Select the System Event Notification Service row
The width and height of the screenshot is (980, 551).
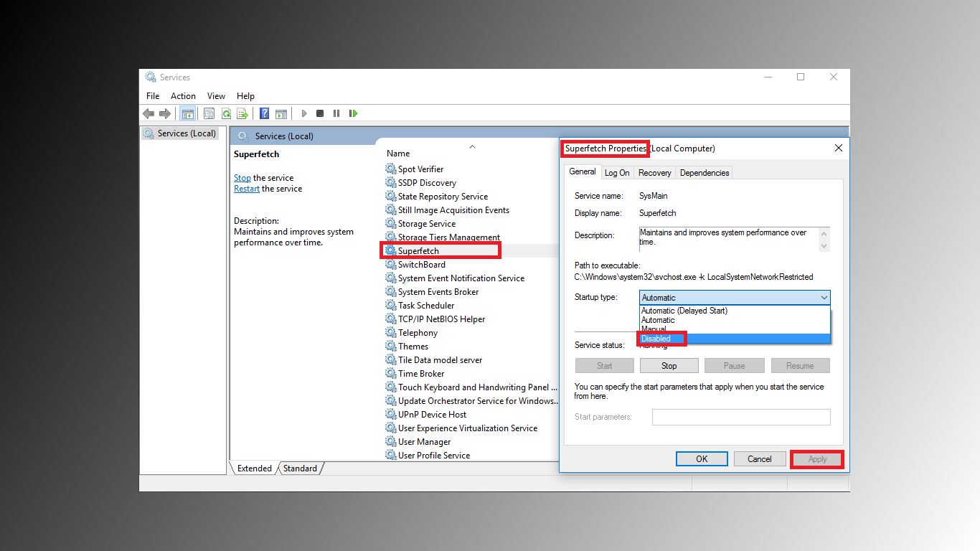coord(471,278)
